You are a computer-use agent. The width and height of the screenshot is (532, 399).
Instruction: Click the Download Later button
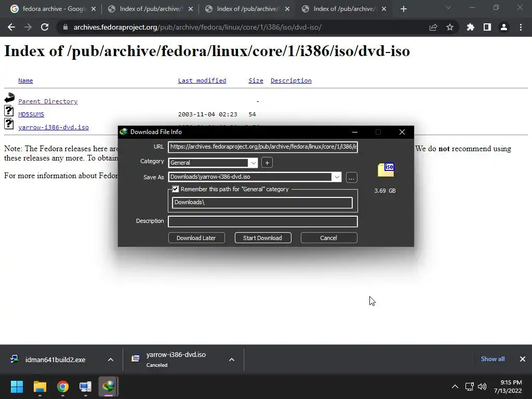[196, 238]
